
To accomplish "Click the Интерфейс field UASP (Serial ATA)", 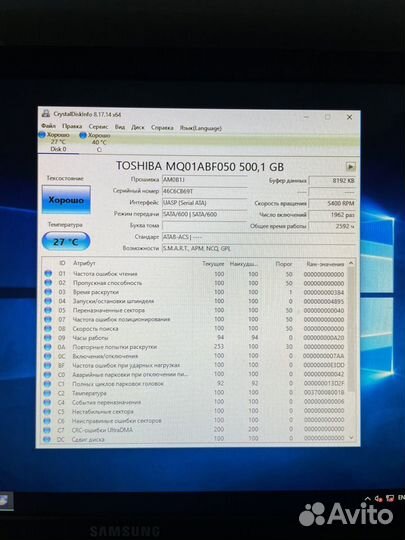I will [x=205, y=203].
